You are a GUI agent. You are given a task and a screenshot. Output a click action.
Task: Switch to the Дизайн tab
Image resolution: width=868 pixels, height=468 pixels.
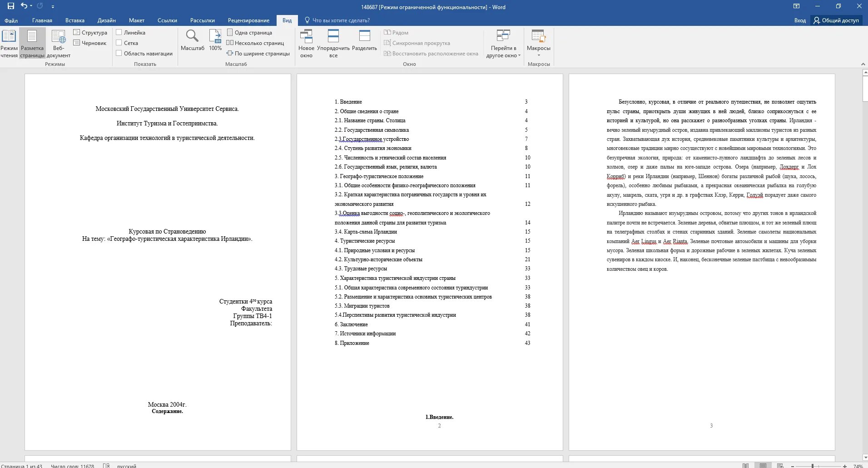pos(107,20)
